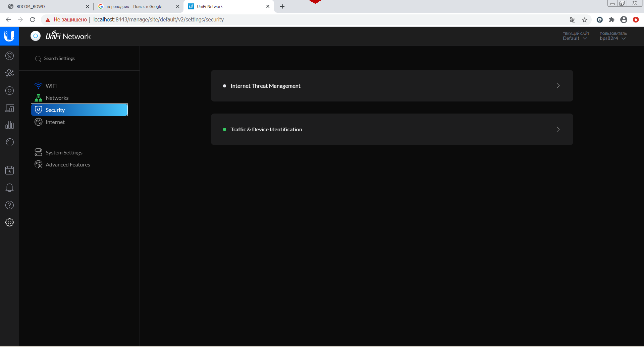Select the Security settings section

click(79, 110)
